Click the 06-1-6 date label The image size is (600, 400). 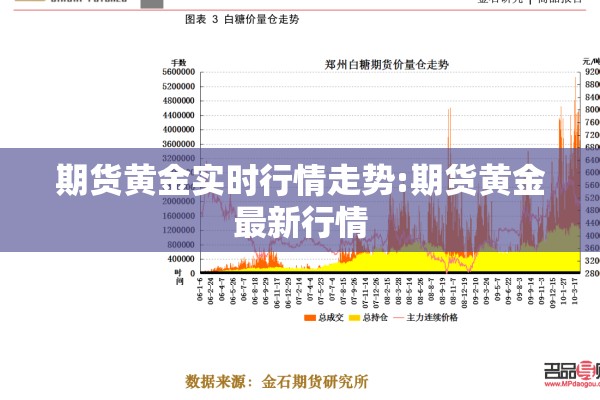[200, 289]
